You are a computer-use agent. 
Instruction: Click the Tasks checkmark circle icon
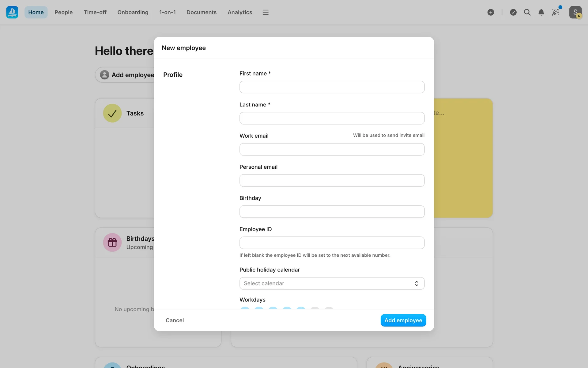point(112,113)
